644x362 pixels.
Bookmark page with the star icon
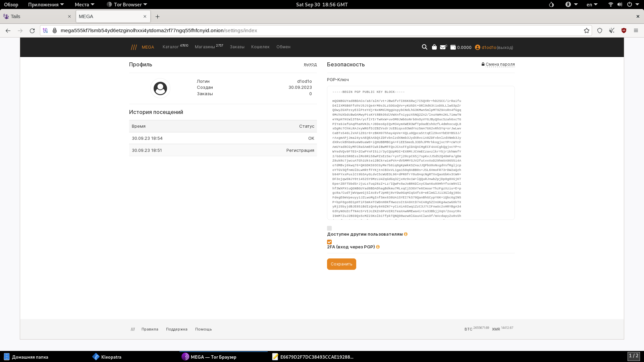point(586,31)
